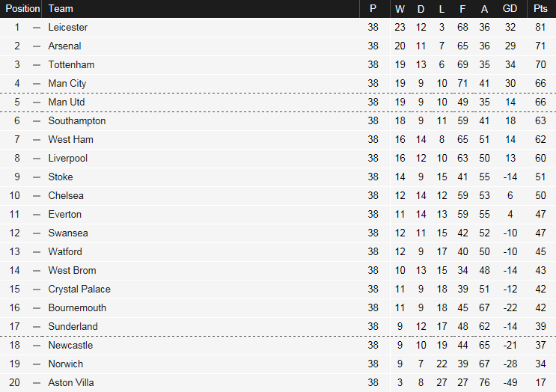The width and height of the screenshot is (556, 392).
Task: Click the position-change dash beside Liverpool
Action: tap(37, 158)
